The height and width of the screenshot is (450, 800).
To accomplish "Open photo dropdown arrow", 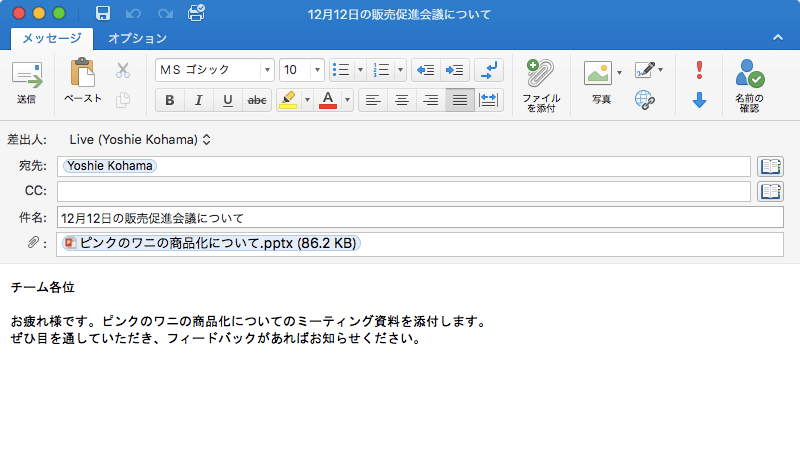I will click(x=619, y=72).
